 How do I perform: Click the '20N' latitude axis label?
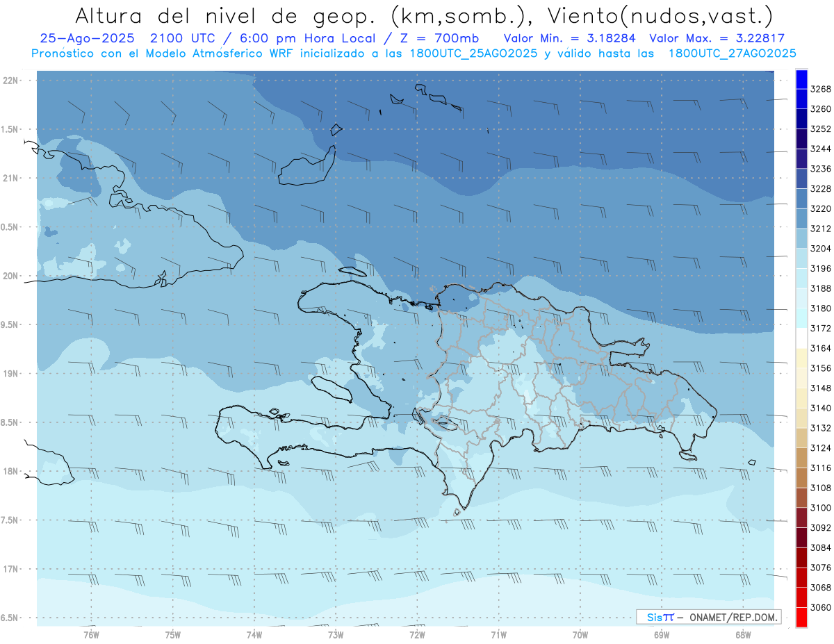coord(10,276)
